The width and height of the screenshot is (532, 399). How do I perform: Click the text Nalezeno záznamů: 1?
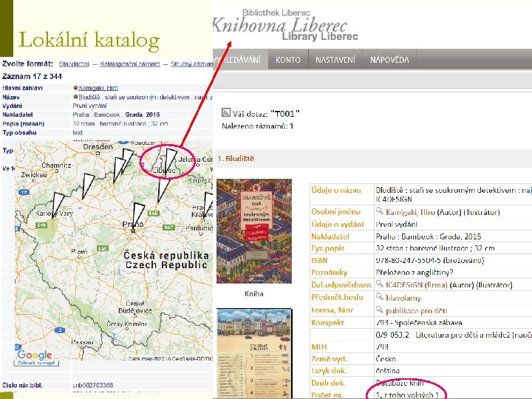pos(258,126)
